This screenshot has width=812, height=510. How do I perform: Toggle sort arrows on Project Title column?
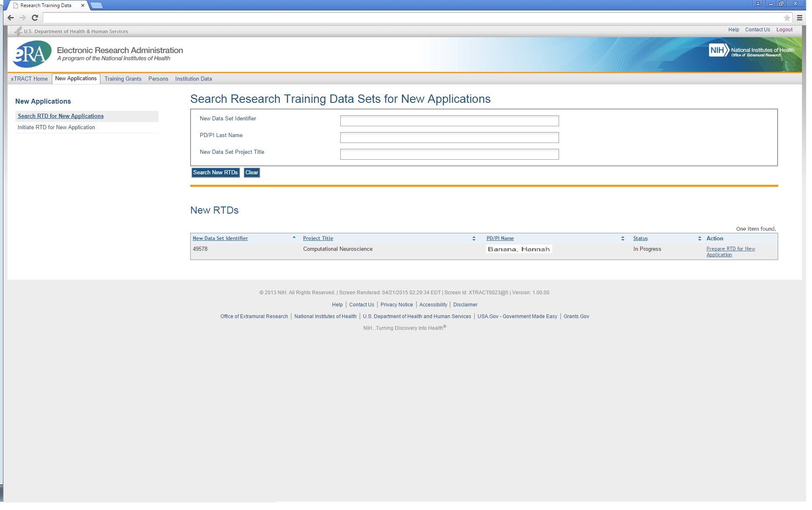click(474, 238)
